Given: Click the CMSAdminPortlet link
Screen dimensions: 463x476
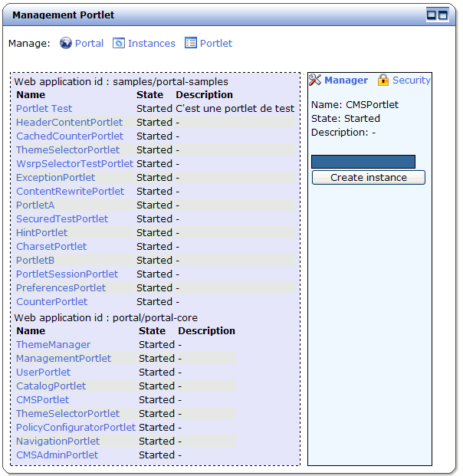Looking at the screenshot, I should pos(57,455).
